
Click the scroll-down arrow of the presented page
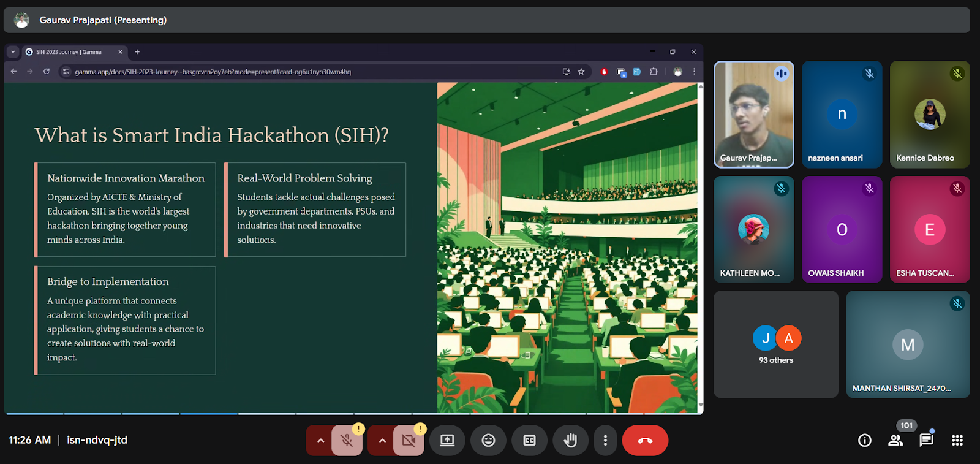701,405
